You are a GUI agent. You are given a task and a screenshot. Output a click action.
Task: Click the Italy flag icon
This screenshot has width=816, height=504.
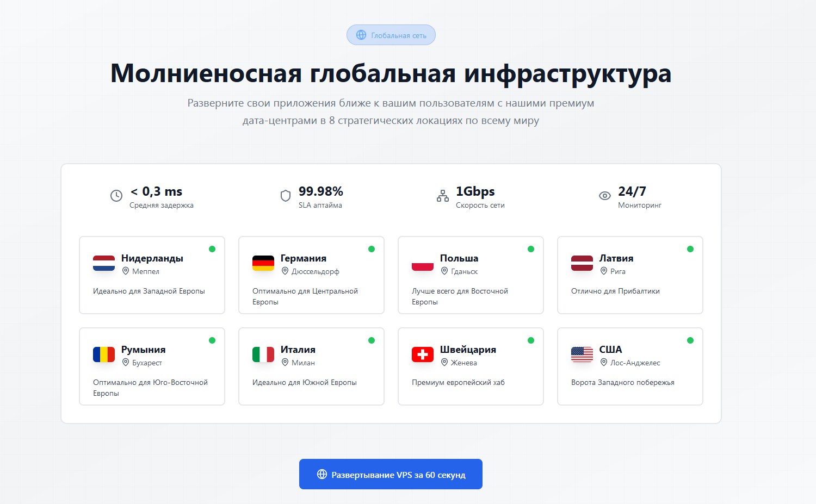point(263,354)
